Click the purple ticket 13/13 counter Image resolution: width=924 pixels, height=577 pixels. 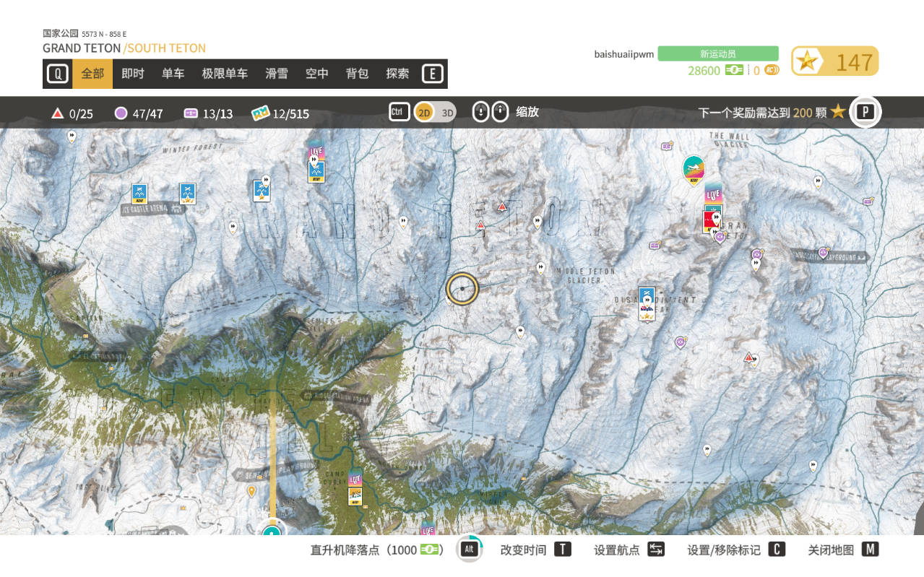click(209, 113)
